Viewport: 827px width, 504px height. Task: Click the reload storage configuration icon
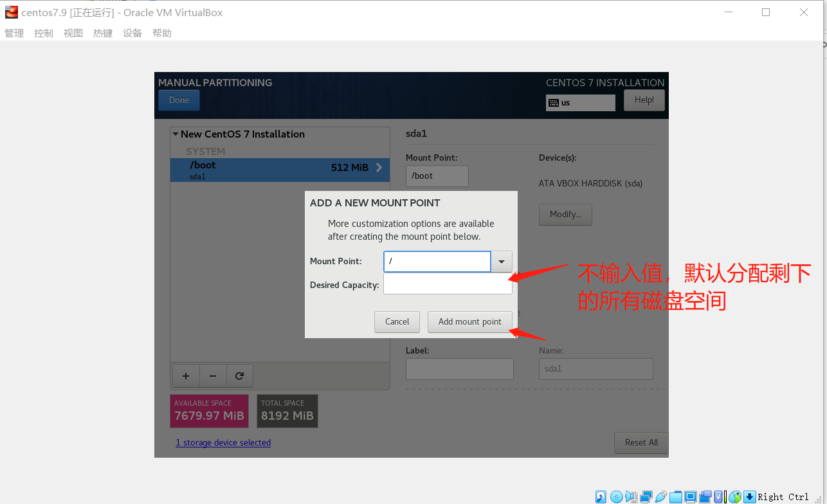tap(240, 376)
